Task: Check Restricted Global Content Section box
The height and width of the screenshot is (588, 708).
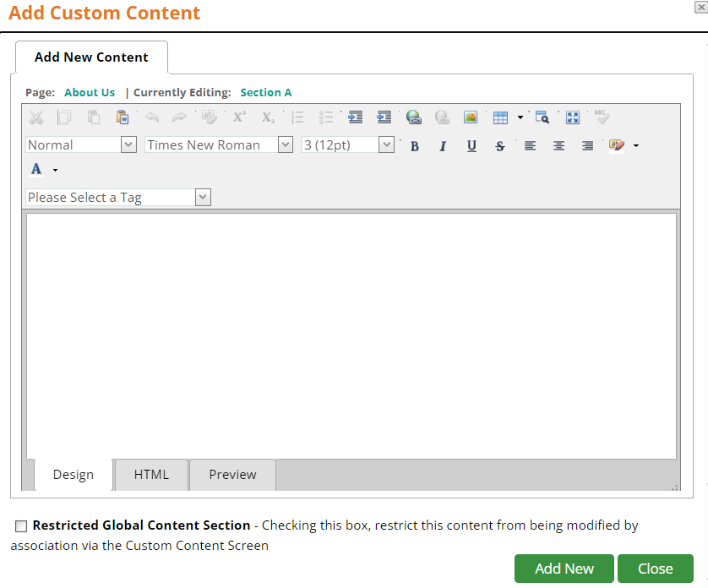Action: 21,526
